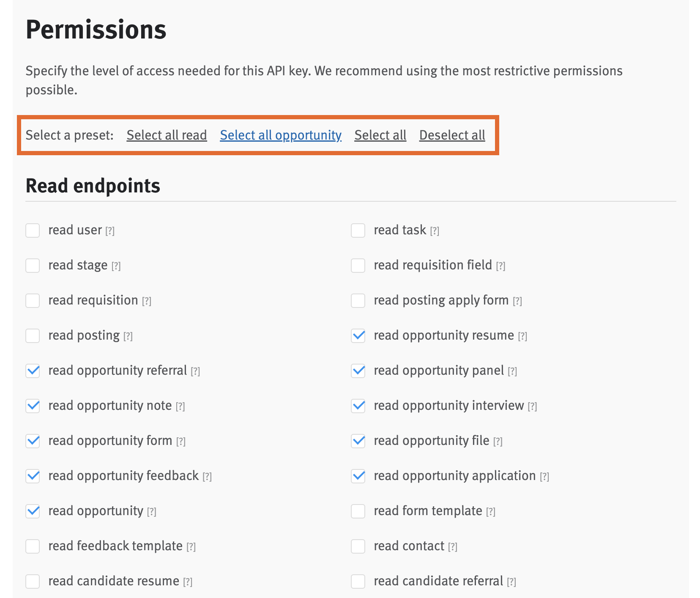Screen dimensions: 700x598
Task: Disable read opportunity interview permission
Action: point(358,406)
